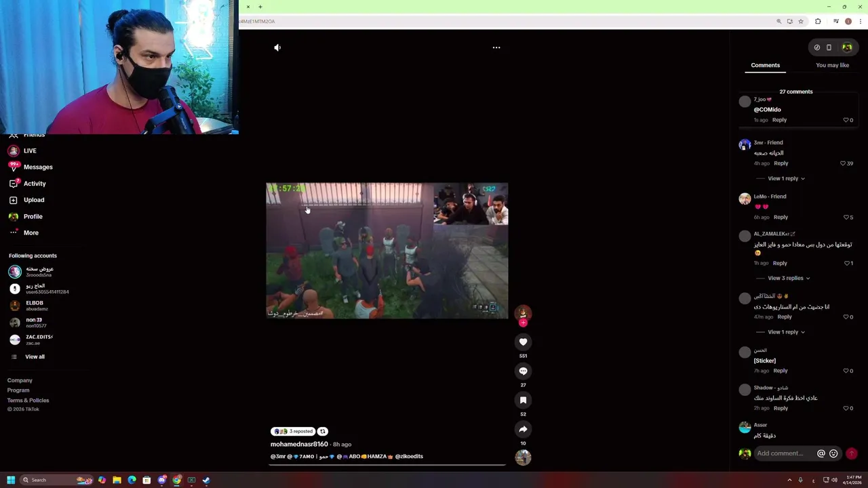This screenshot has height=488, width=868.
Task: Open Chrome extensions puzzle icon
Action: tap(818, 22)
